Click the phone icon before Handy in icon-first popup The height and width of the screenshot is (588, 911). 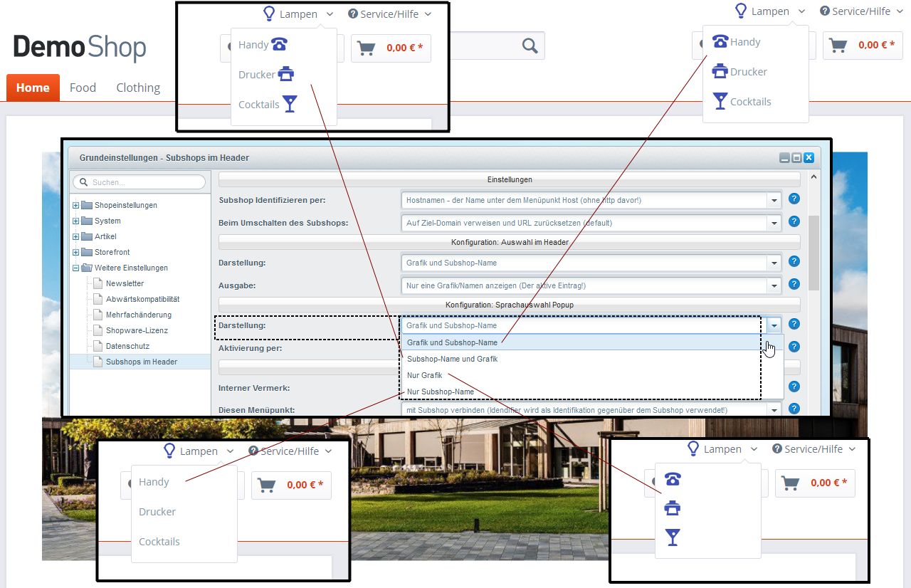tap(720, 41)
